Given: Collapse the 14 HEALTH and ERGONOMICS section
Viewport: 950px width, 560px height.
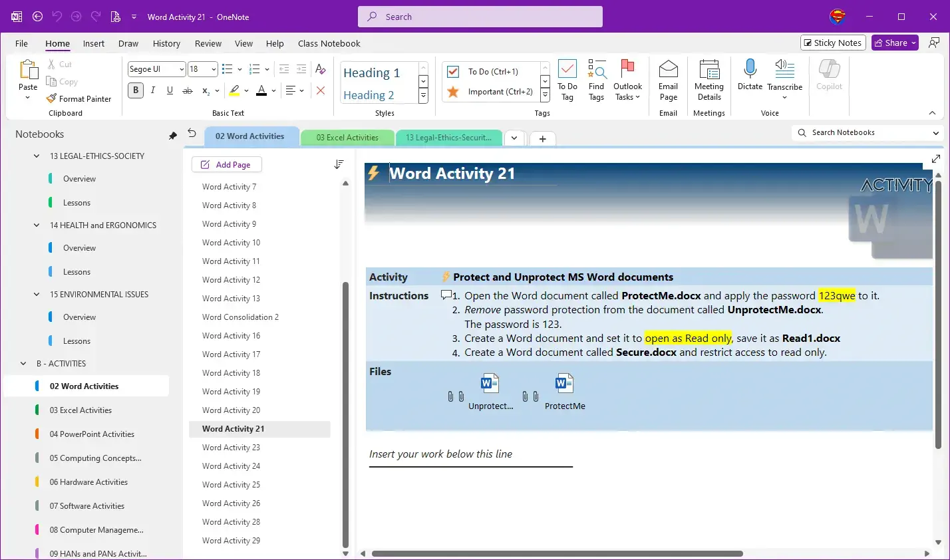Looking at the screenshot, I should click(x=37, y=225).
